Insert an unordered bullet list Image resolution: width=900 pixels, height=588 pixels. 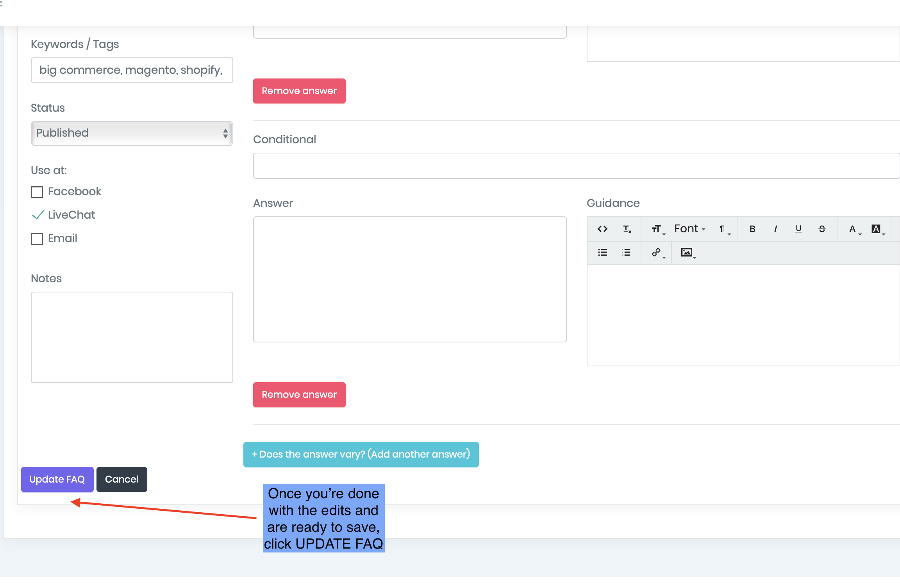(x=602, y=253)
